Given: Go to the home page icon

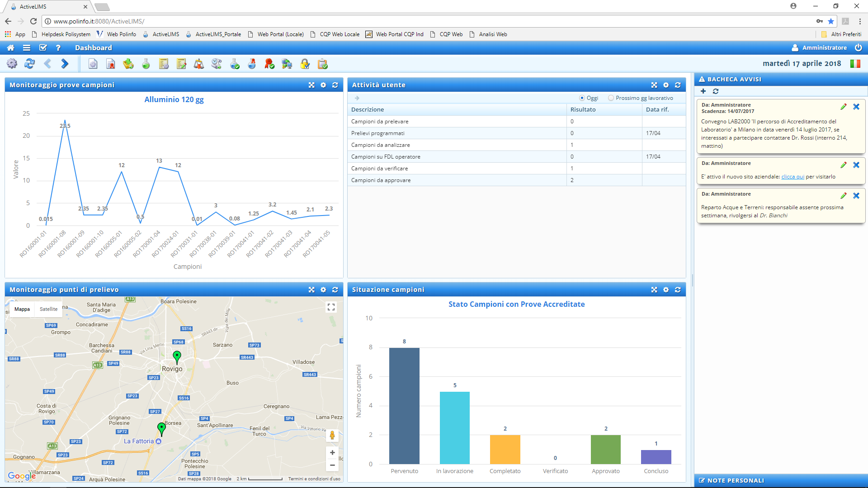Looking at the screenshot, I should pyautogui.click(x=10, y=48).
